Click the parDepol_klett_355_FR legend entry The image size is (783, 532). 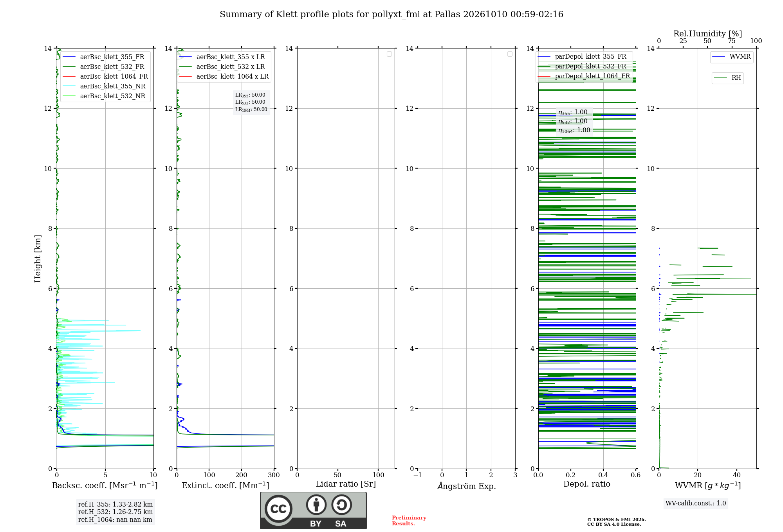point(583,56)
